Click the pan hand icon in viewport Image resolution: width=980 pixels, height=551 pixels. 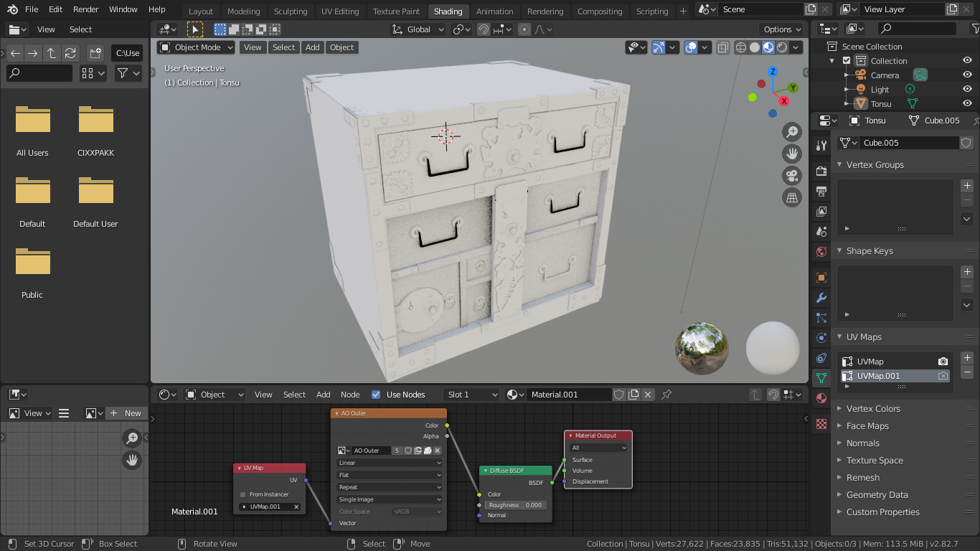tap(792, 154)
